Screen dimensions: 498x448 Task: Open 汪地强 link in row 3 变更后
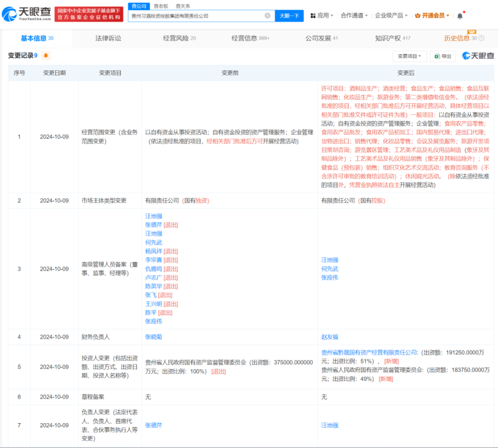[x=330, y=260]
